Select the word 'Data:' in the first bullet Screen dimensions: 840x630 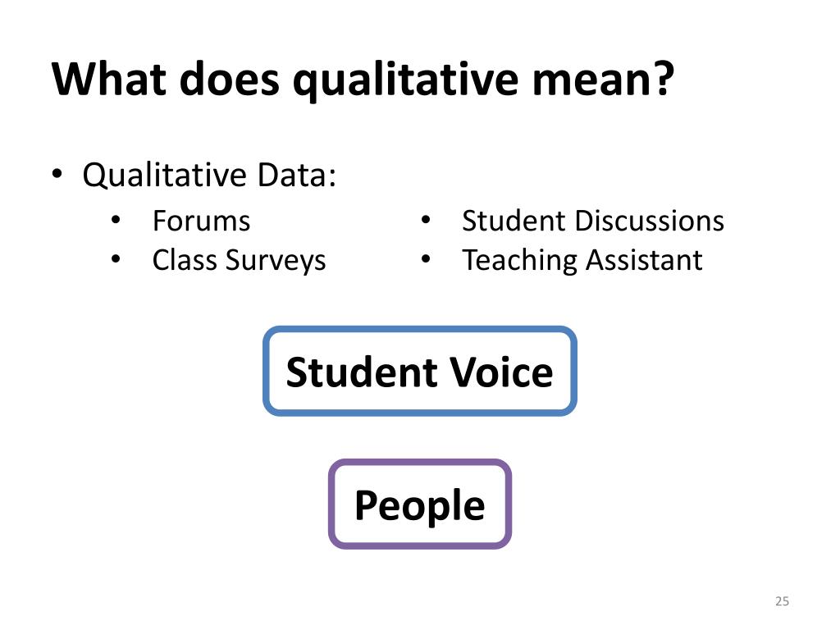[297, 175]
